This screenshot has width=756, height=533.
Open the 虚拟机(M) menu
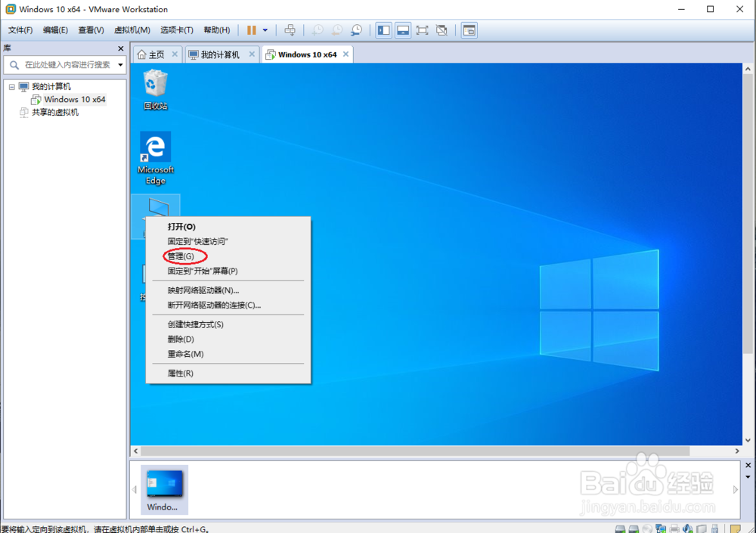coord(132,30)
